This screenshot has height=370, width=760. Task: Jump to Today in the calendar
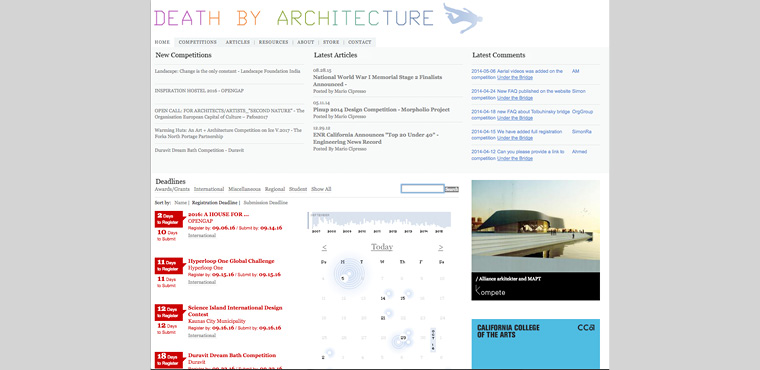[382, 247]
